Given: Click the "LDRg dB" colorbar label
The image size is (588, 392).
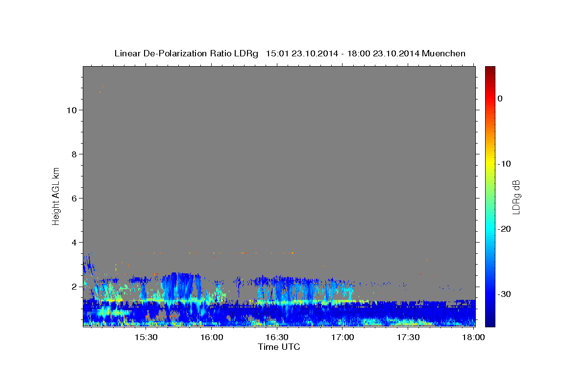Looking at the screenshot, I should 516,197.
